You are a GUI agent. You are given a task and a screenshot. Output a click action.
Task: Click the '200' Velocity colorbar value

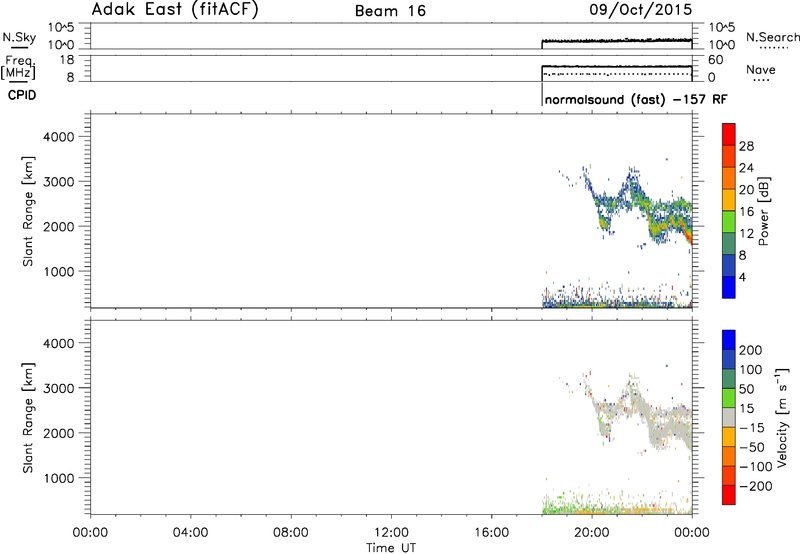click(x=751, y=350)
